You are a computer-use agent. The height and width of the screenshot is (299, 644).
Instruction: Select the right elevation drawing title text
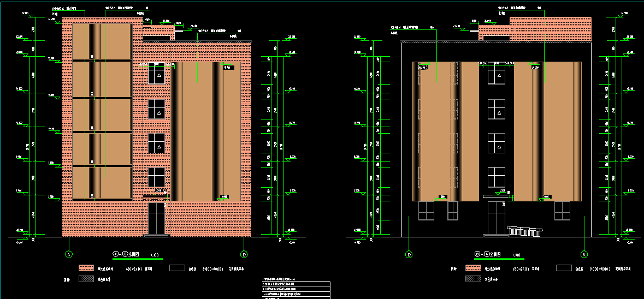click(x=488, y=254)
